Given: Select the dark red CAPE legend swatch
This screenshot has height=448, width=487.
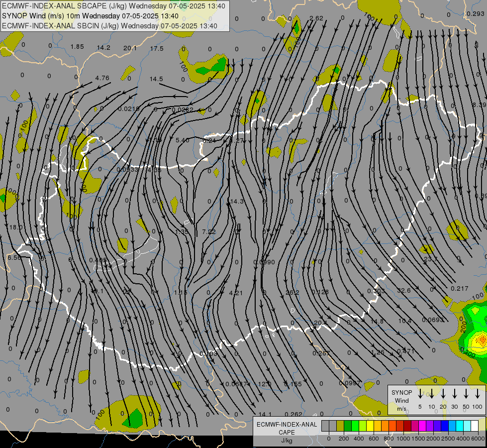Looking at the screenshot, I should click(x=407, y=426).
